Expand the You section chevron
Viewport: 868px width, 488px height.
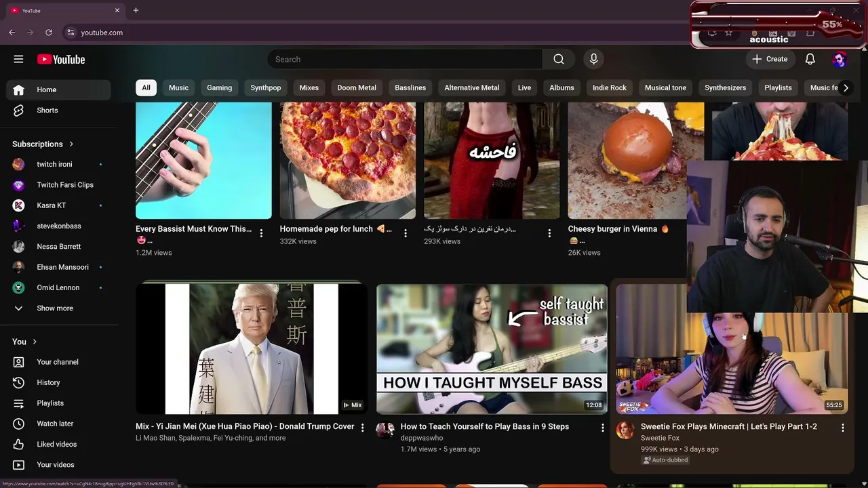tap(35, 342)
